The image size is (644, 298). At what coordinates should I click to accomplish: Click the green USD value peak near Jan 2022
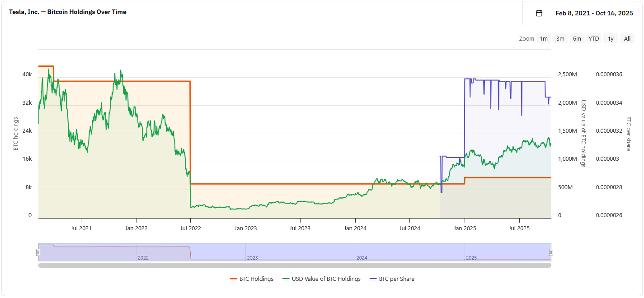pos(120,71)
